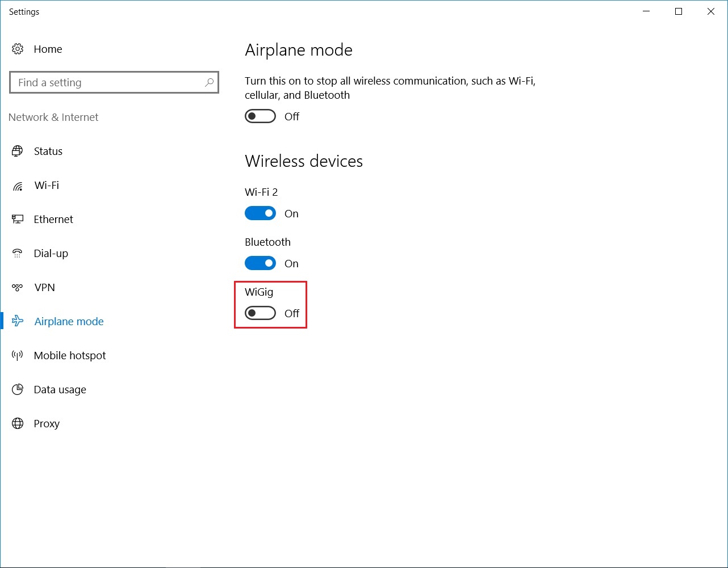Click the VPN icon in sidebar
The width and height of the screenshot is (728, 568).
coord(18,287)
